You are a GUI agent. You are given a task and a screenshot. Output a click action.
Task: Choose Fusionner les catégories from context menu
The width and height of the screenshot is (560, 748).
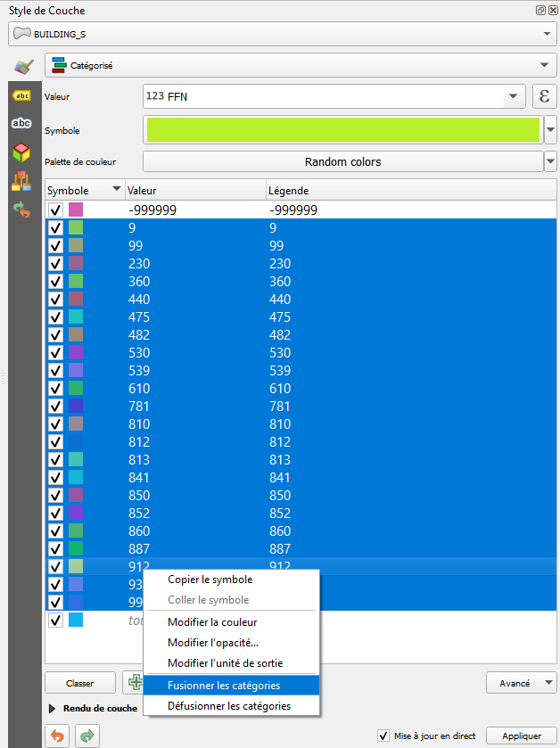point(224,686)
